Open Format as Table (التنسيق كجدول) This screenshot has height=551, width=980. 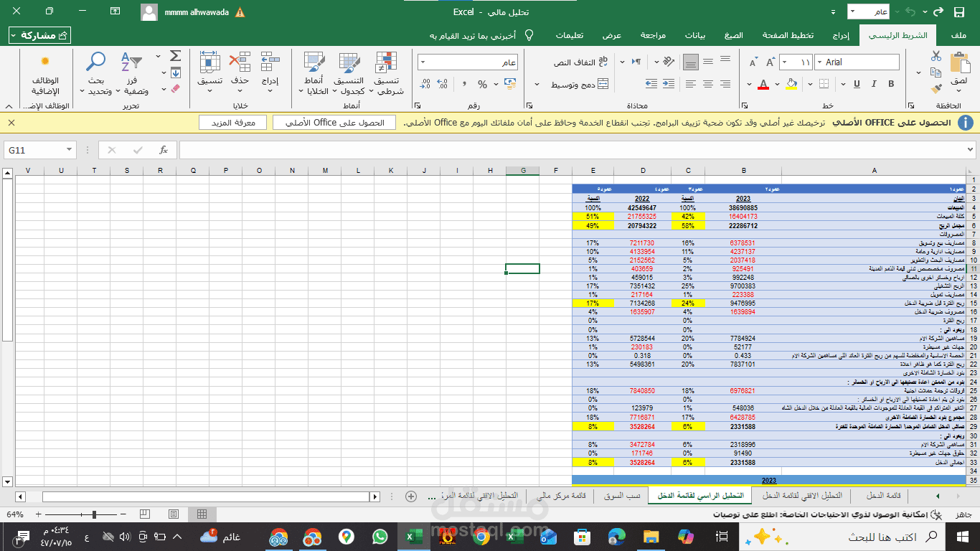[349, 73]
